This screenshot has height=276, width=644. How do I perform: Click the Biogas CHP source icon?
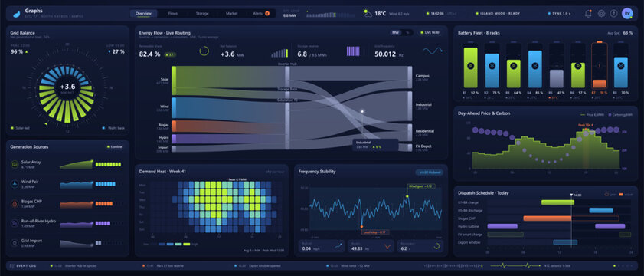[15, 204]
